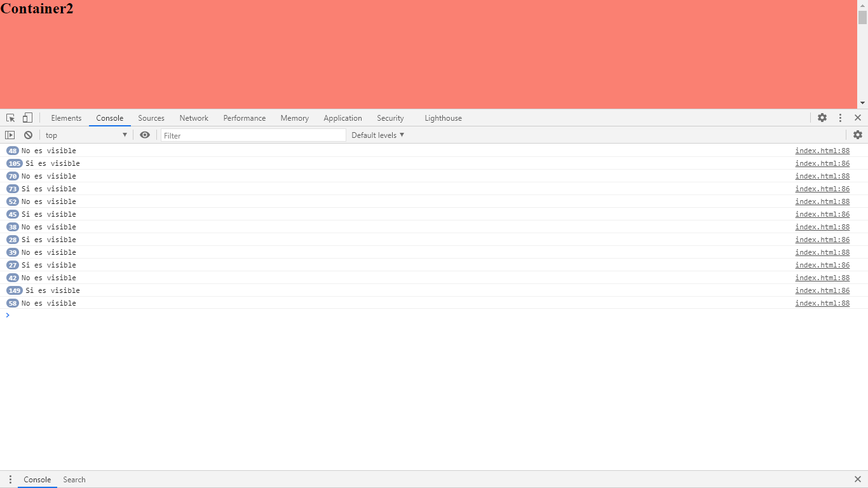Open the Application tab

click(342, 118)
